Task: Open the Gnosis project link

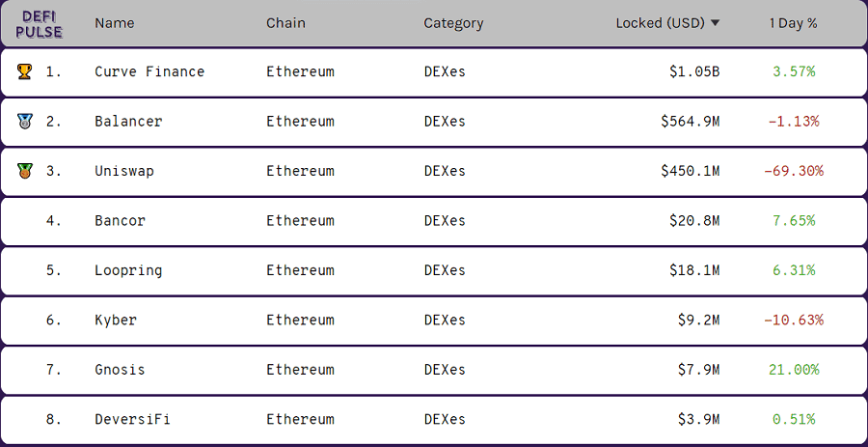Action: coord(120,370)
